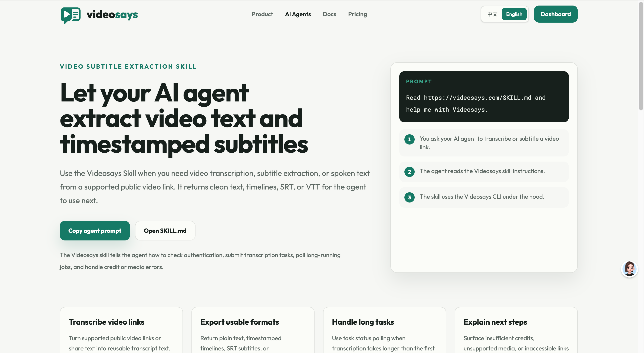Click the 'Use the Videosays Skill' paragraph
Screen dimensions: 644x353
(214, 187)
